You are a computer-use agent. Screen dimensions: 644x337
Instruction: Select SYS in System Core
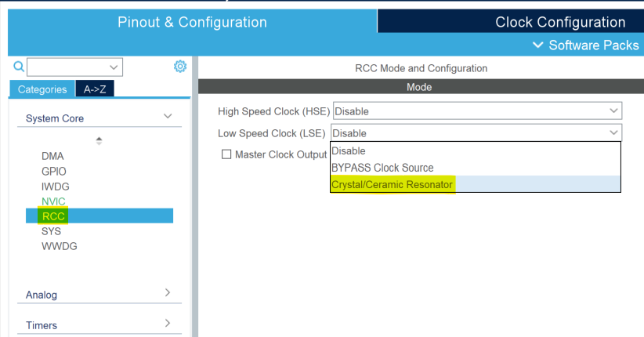pyautogui.click(x=52, y=231)
